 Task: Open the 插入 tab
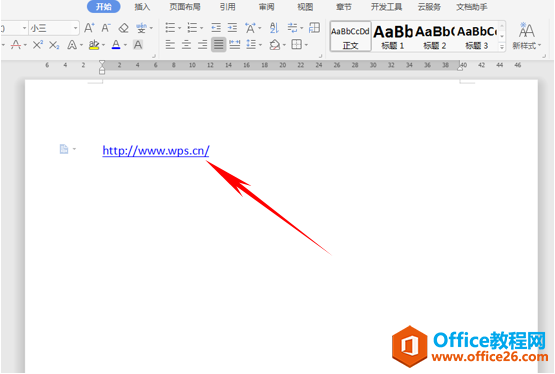(x=142, y=7)
